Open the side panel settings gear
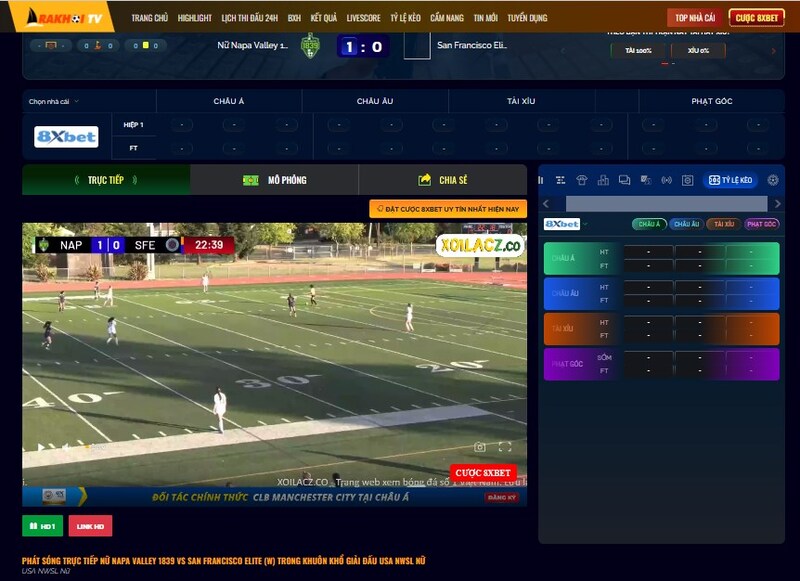800x581 pixels. pyautogui.click(x=773, y=180)
